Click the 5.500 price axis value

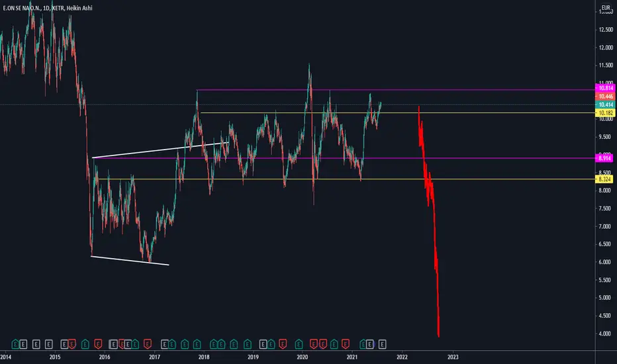click(x=605, y=280)
